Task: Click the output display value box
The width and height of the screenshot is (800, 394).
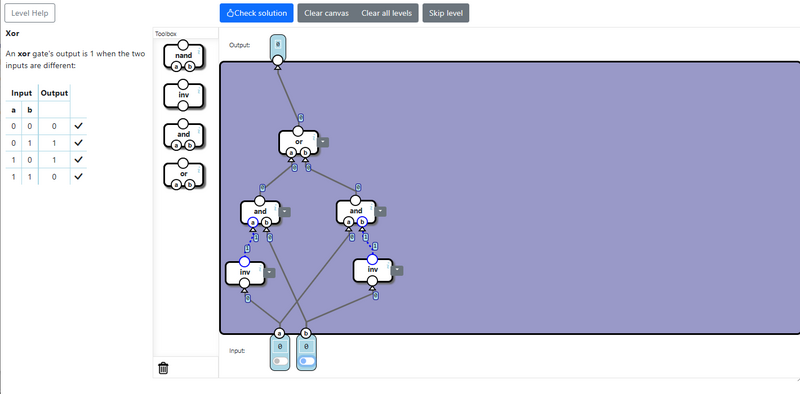Action: coord(278,44)
